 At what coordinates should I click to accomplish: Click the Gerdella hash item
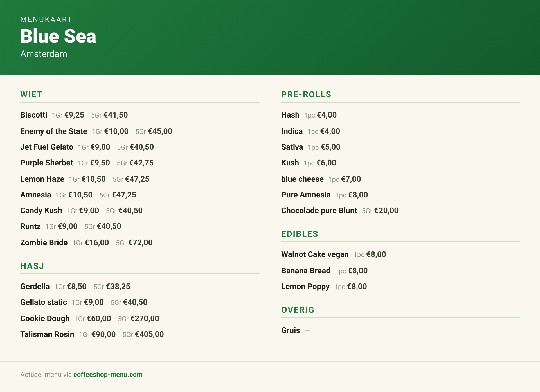coord(35,287)
